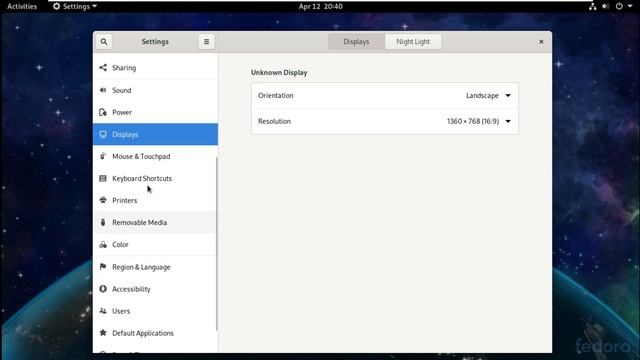
Task: Click the power icon in top bar
Action: click(619, 6)
